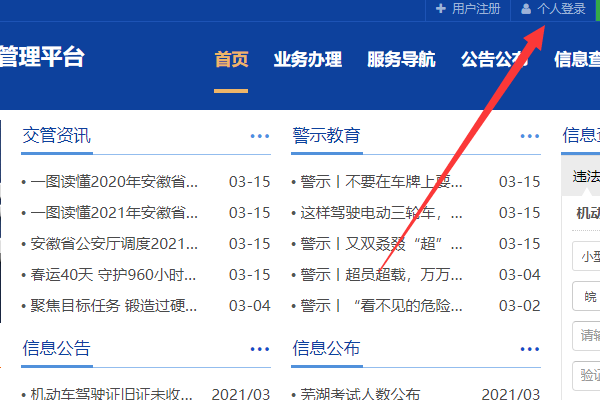Viewport: 600px width, 400px height.
Task: Open the 业务办理 menu
Action: (307, 59)
